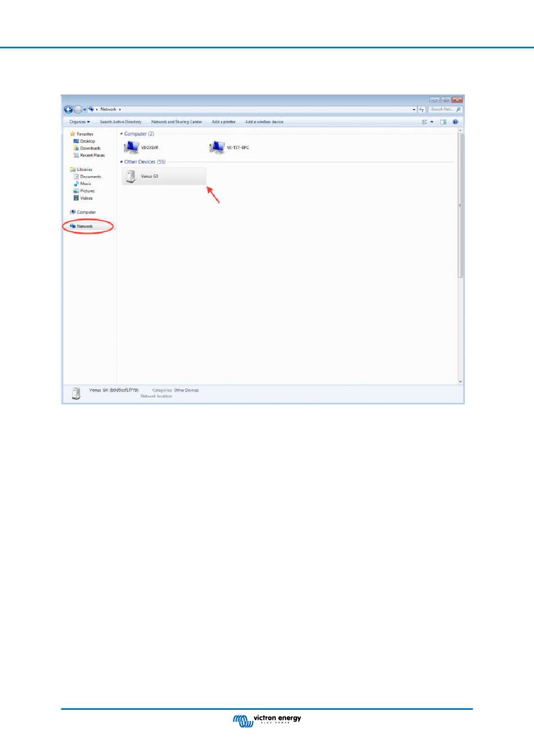Click Search Active Directory
The width and height of the screenshot is (534, 756).
120,122
